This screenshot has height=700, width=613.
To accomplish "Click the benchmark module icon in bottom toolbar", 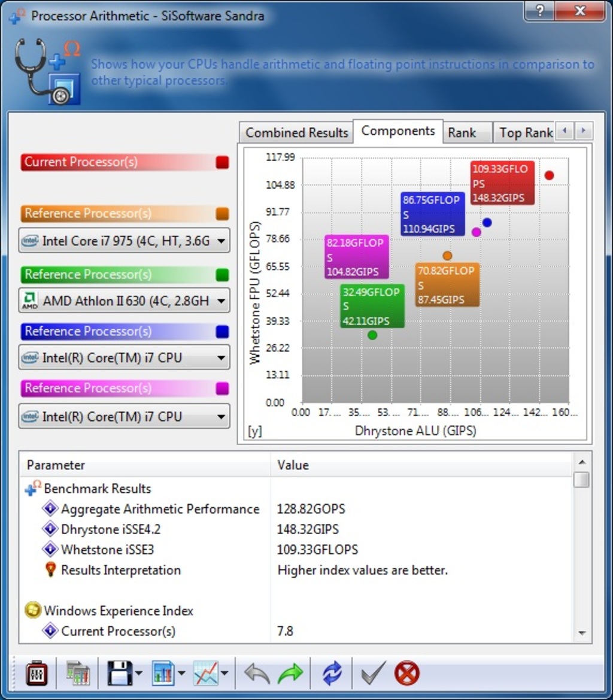I will click(x=37, y=673).
